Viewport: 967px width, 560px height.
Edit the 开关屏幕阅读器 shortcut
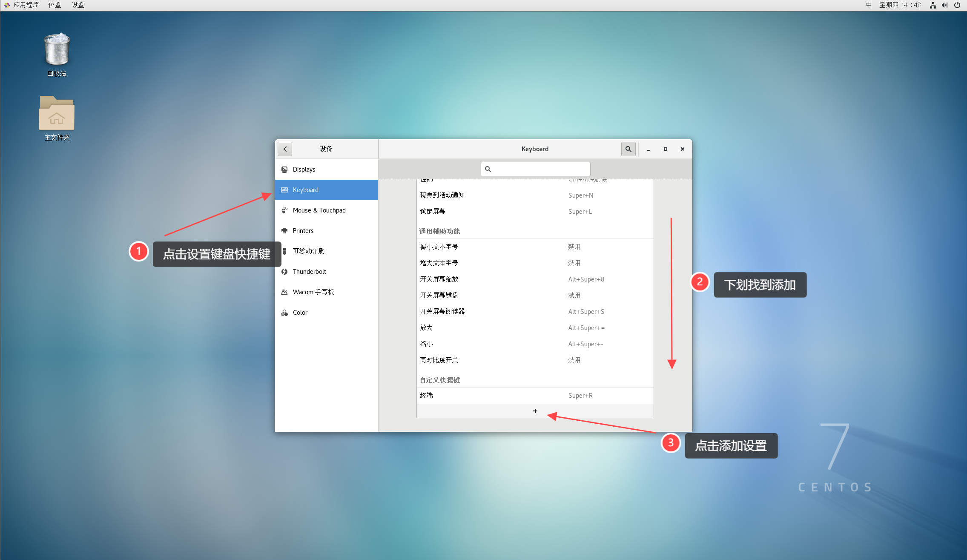coord(535,312)
